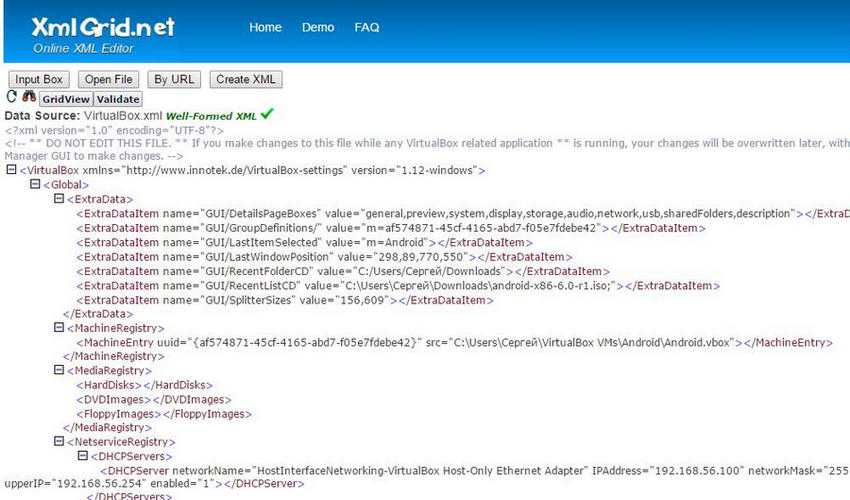This screenshot has height=500, width=850.
Task: Collapse the VirtualBox root node
Action: [x=11, y=170]
